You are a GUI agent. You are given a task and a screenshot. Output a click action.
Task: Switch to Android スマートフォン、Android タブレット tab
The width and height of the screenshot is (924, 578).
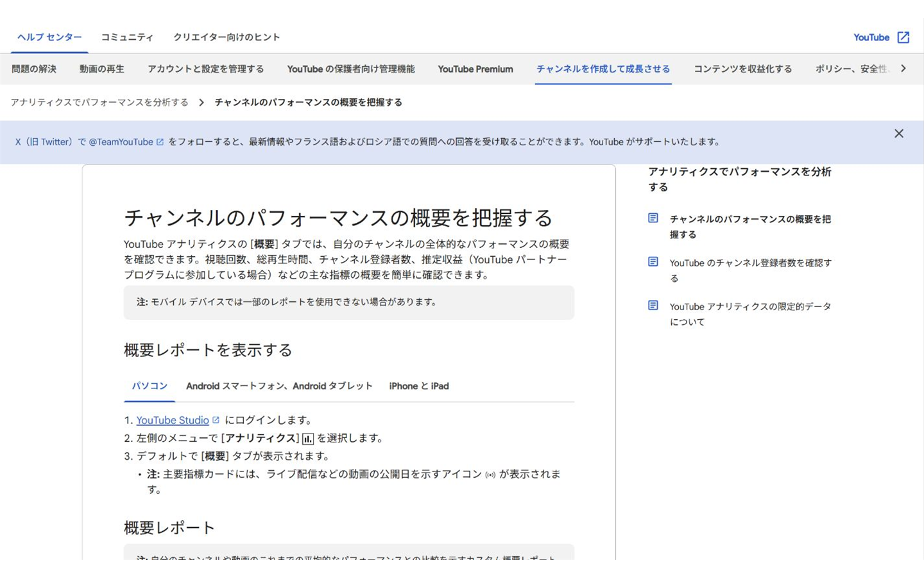[x=279, y=386]
